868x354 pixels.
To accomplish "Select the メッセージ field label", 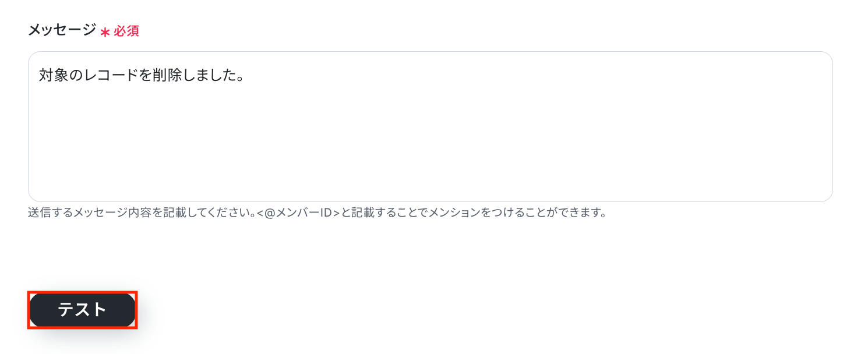I will click(x=62, y=30).
